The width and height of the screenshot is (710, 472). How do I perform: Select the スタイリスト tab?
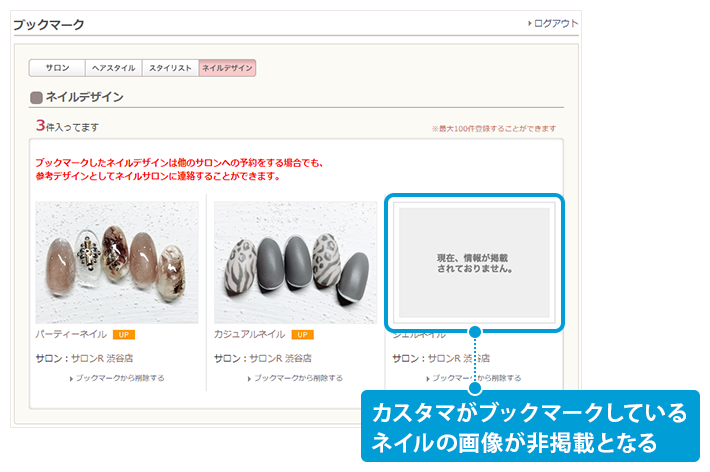pos(170,68)
